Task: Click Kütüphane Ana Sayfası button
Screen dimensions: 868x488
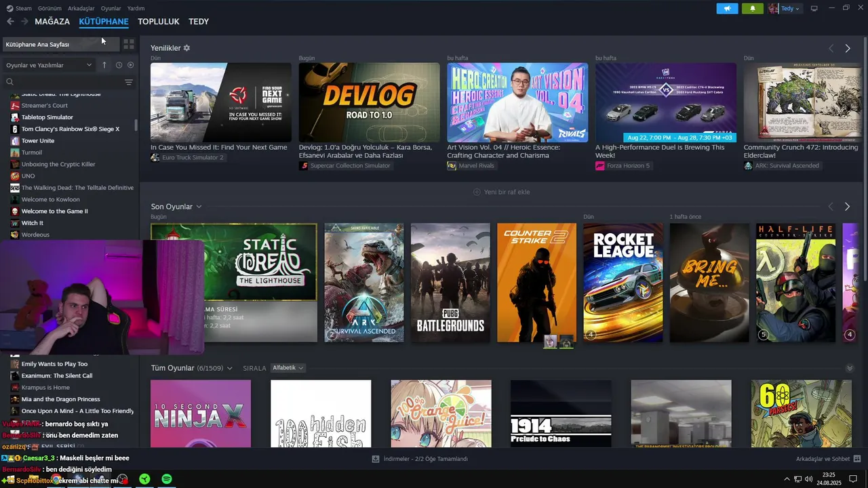Action: pyautogui.click(x=61, y=44)
